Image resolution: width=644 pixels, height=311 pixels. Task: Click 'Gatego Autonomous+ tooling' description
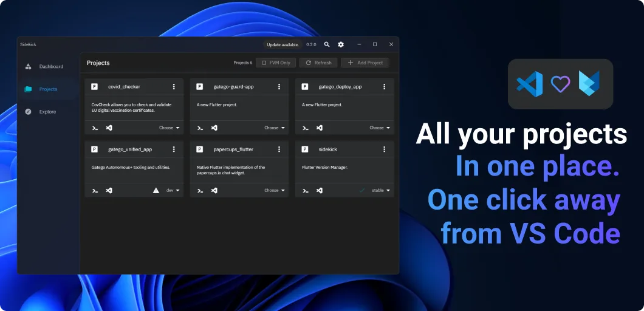pos(131,167)
